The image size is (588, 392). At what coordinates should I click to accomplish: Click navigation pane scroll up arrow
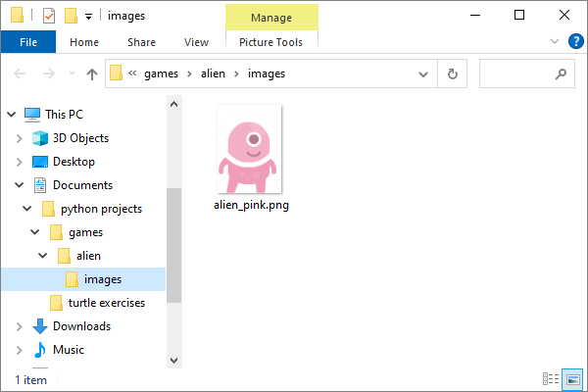coord(174,104)
